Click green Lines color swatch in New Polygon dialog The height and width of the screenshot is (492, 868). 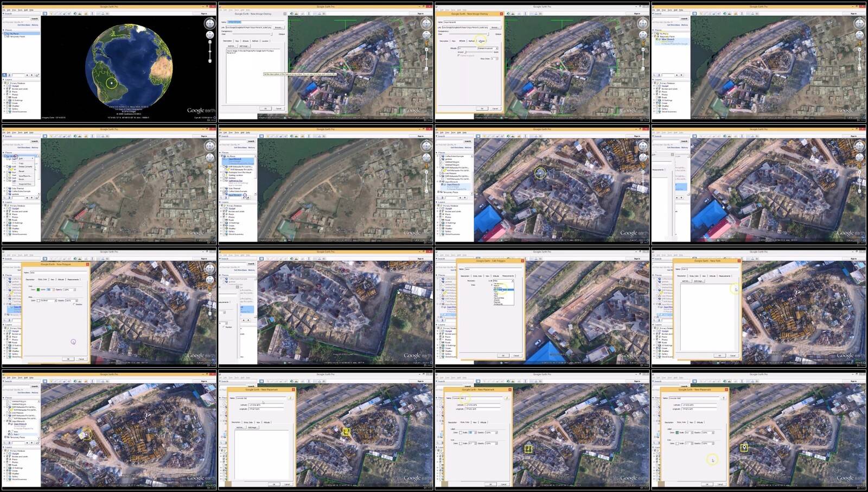click(x=38, y=289)
